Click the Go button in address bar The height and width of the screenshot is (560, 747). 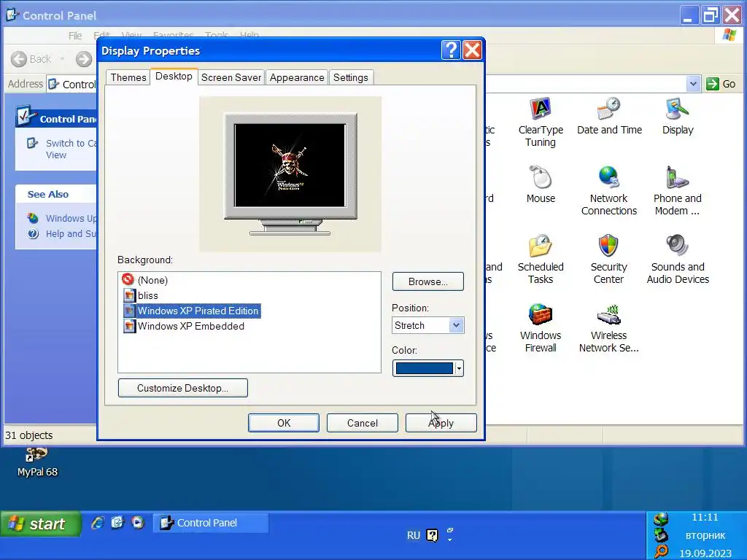click(721, 84)
